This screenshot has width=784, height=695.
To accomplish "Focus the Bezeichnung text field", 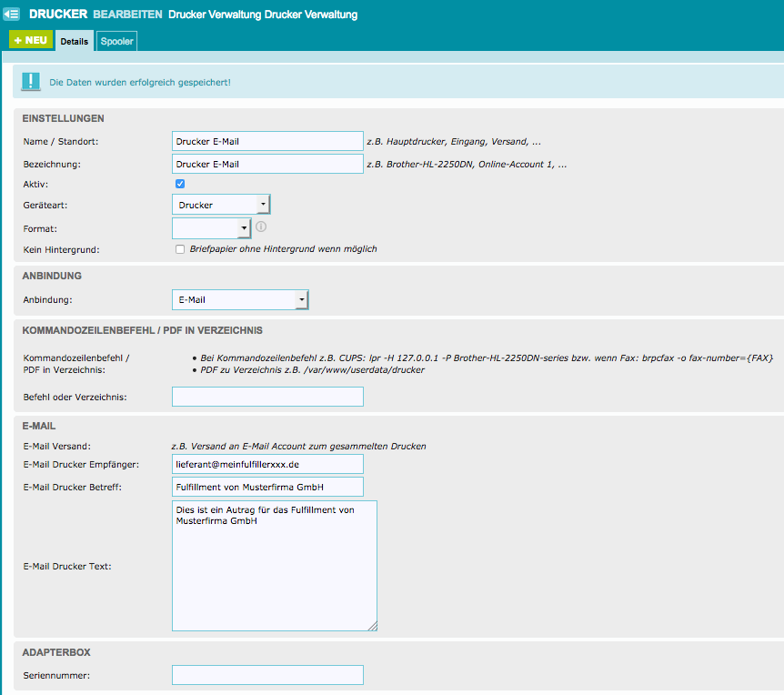I will point(267,164).
